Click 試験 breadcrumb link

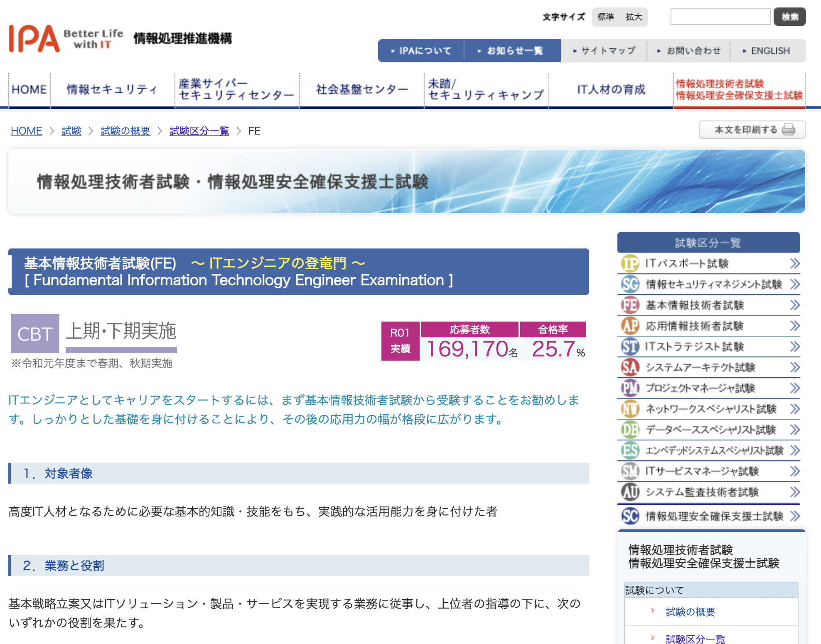coord(71,131)
